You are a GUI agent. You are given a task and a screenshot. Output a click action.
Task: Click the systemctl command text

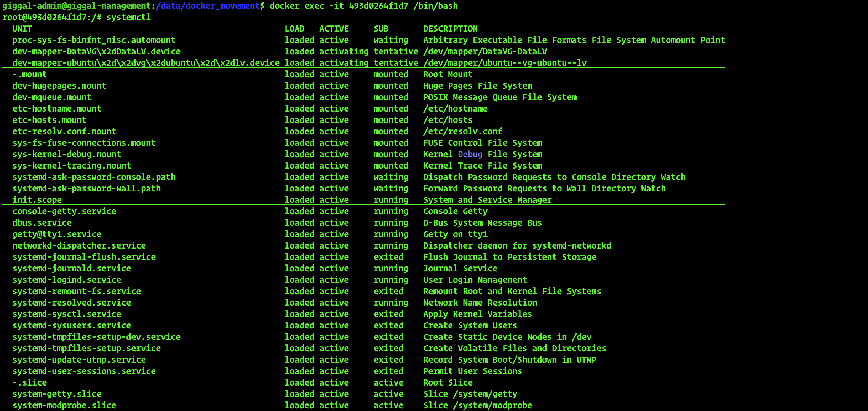tap(128, 18)
